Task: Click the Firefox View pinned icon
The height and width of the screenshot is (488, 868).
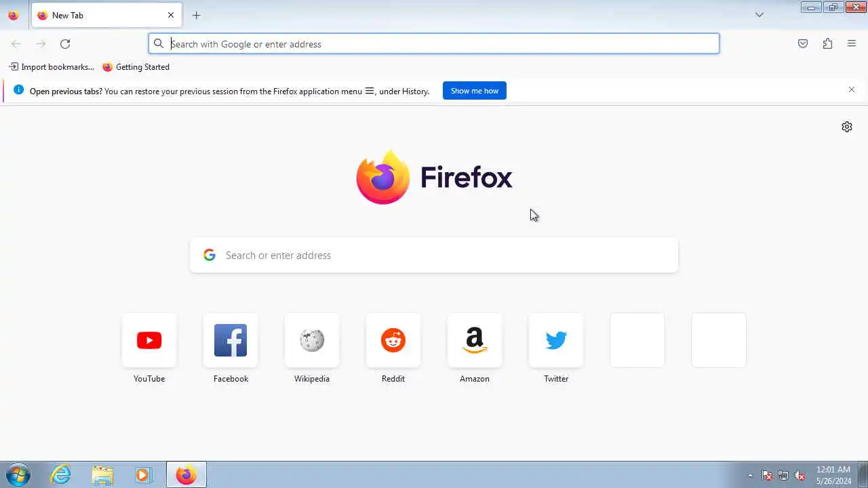Action: click(x=13, y=15)
